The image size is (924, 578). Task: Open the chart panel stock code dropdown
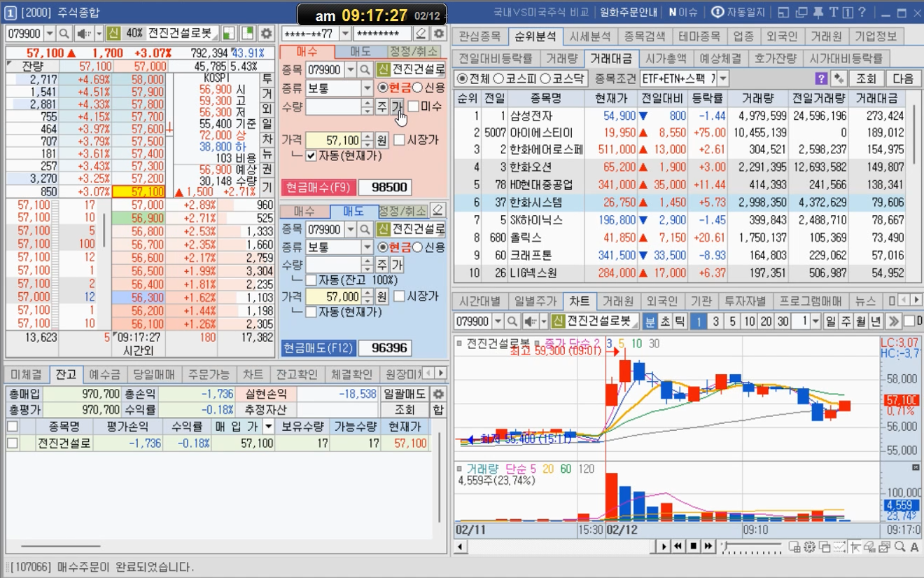[x=498, y=321]
